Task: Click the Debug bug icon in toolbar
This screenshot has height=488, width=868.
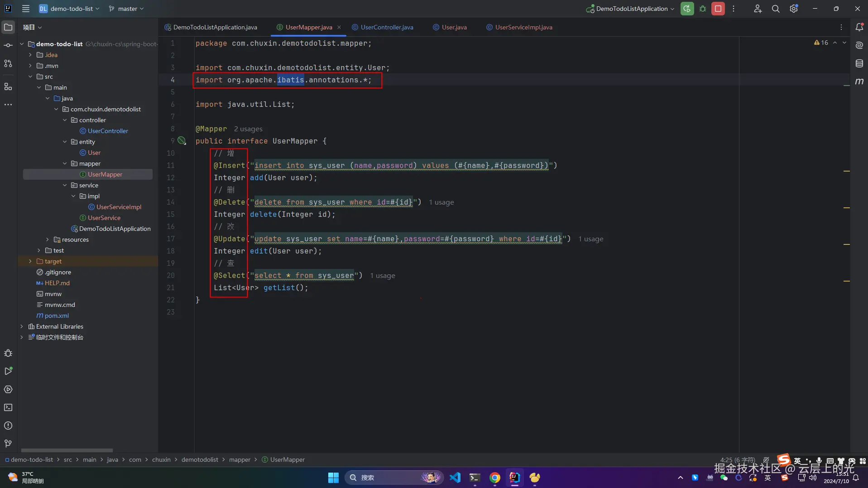Action: (703, 9)
